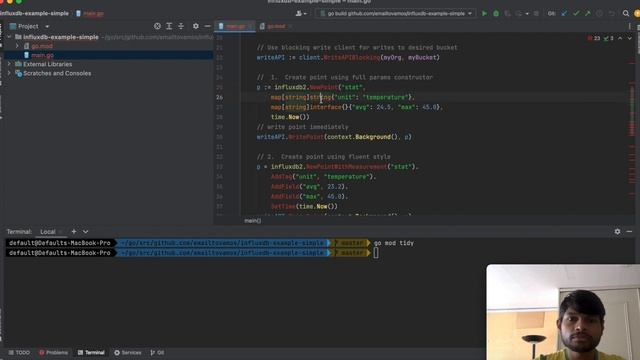Click the webcam video overlay thumbnail
Viewport: 640px width, 360px height.
pos(563,312)
